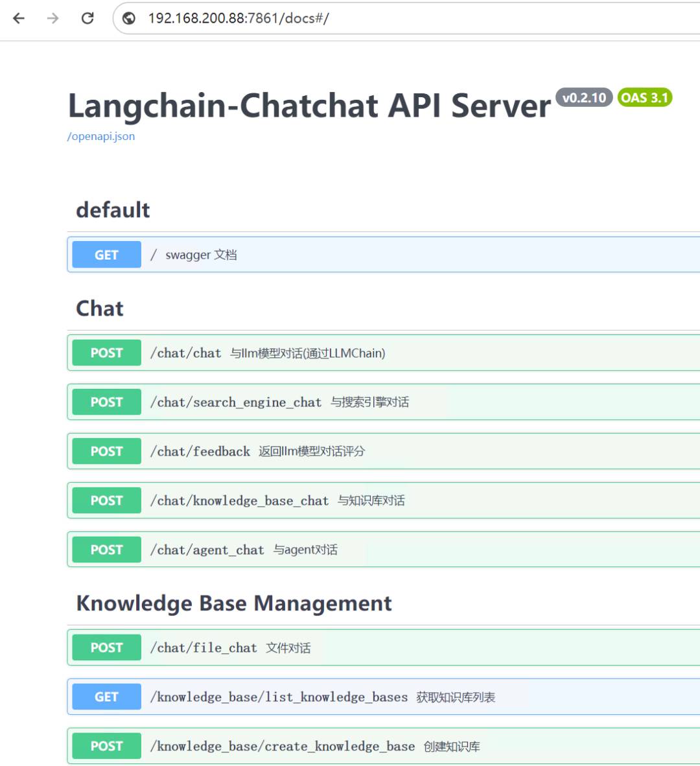Click the 与搜索引擎对话 description
This screenshot has width=700, height=766.
pos(370,402)
